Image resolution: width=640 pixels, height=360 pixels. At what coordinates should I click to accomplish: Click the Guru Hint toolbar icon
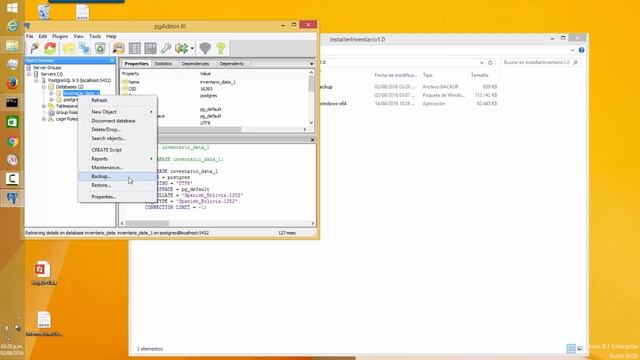205,48
